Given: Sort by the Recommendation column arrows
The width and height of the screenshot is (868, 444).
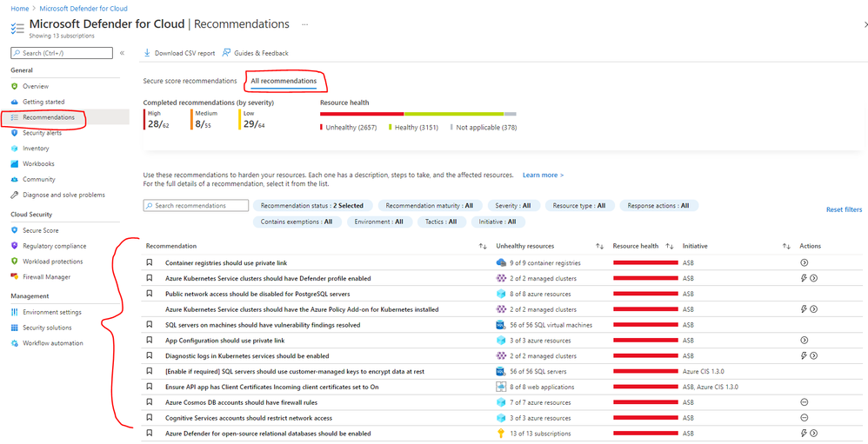Looking at the screenshot, I should [x=484, y=246].
